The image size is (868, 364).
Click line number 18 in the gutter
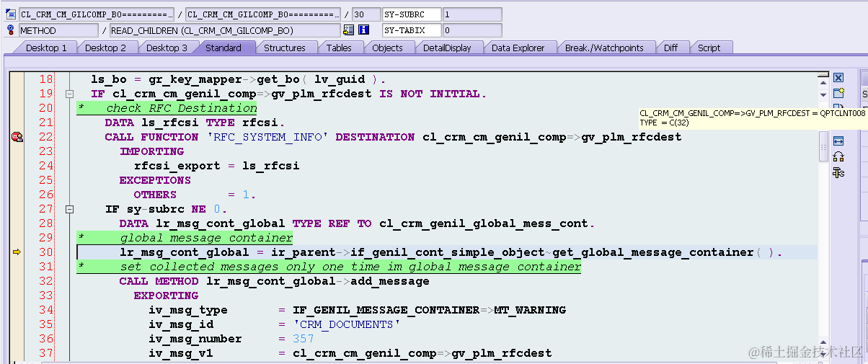[x=46, y=79]
